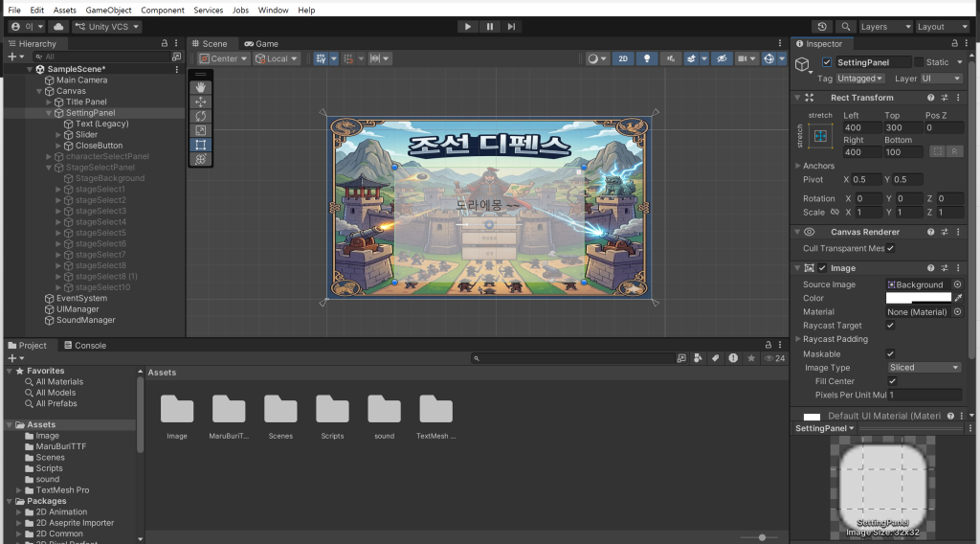Click the Anchor Presets stretch icon

coord(819,138)
